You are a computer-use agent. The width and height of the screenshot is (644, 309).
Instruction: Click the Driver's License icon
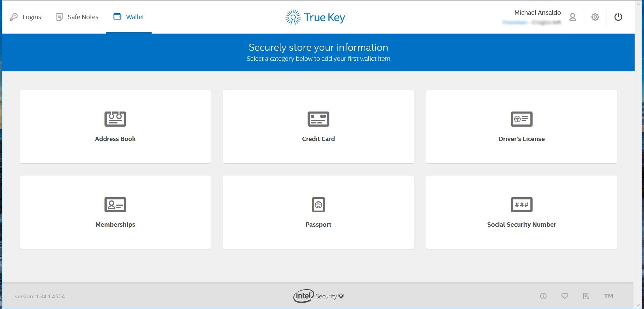[x=522, y=119]
